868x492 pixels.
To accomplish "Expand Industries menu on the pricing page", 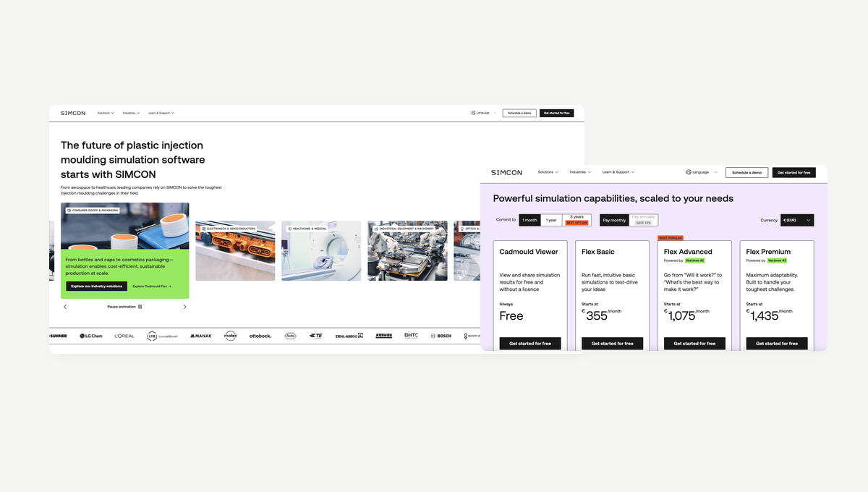I will (580, 172).
